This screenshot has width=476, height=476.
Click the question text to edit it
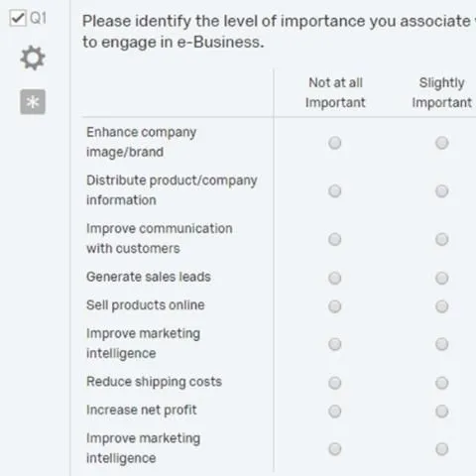pyautogui.click(x=279, y=32)
